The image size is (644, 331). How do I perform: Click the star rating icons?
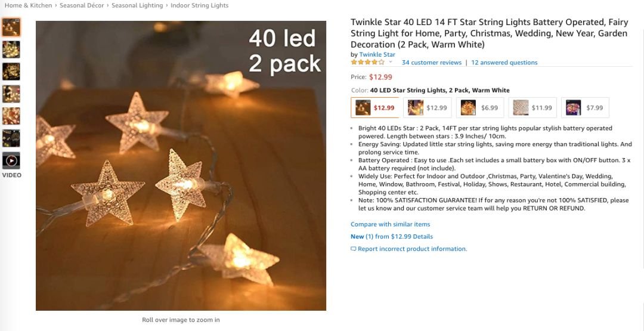(367, 63)
